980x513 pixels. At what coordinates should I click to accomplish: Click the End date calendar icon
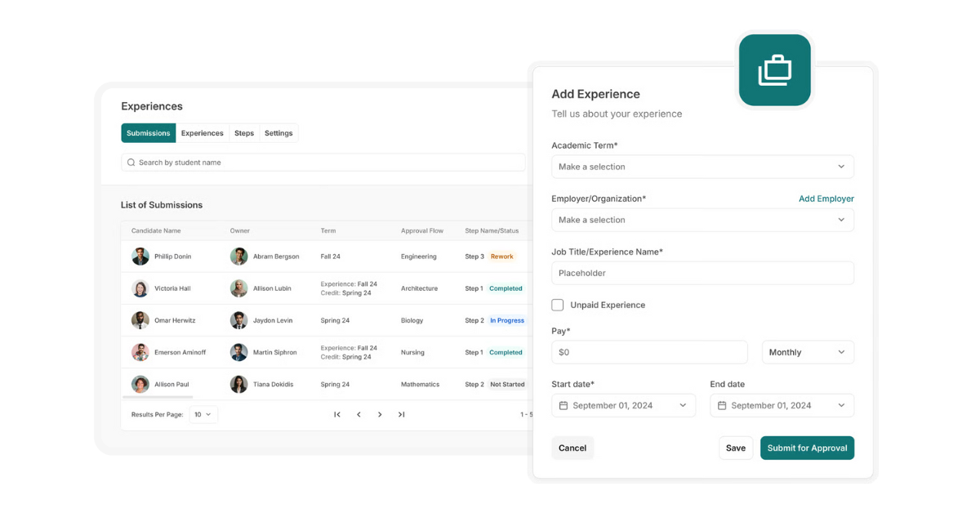click(x=722, y=405)
